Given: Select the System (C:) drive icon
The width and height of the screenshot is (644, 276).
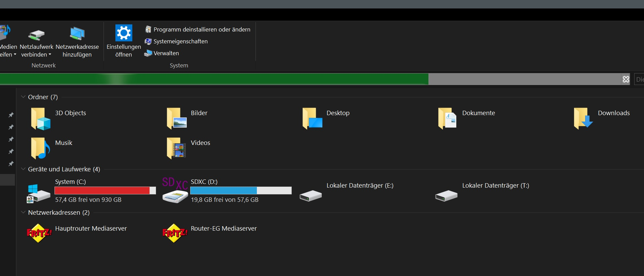Looking at the screenshot, I should pos(39,194).
